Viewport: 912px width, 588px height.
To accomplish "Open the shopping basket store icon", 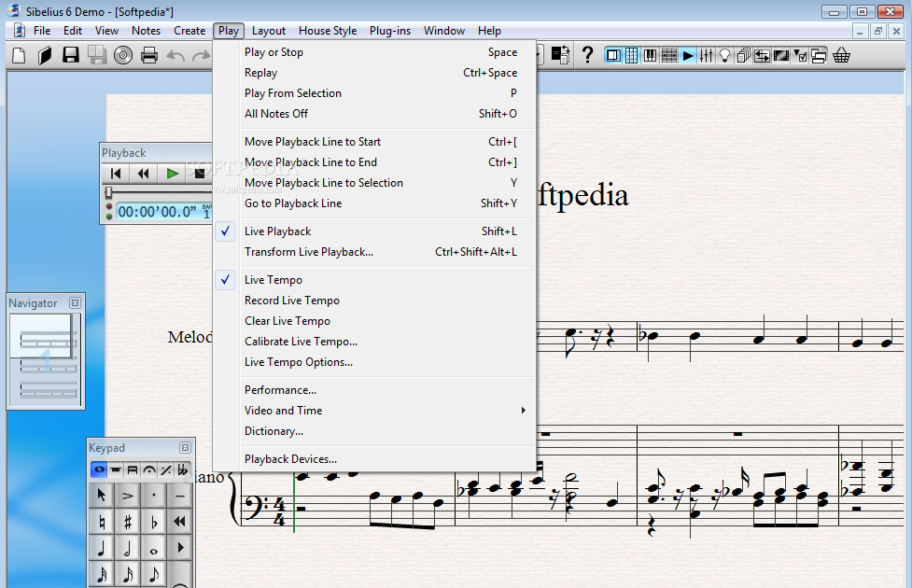I will tap(842, 56).
